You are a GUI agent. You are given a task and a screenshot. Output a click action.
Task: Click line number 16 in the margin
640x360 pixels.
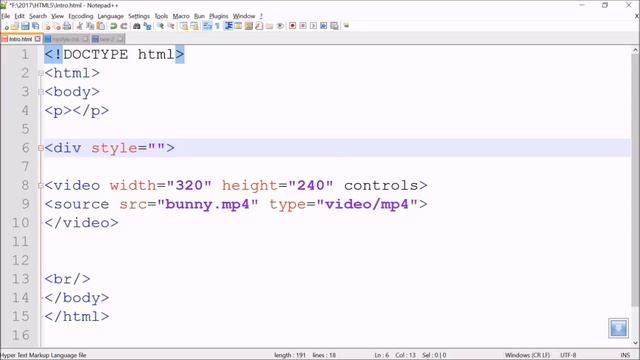tap(20, 335)
